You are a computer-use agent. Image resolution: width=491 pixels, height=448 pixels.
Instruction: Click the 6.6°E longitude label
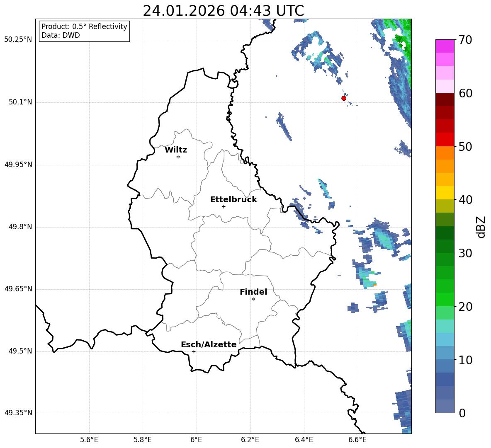(357, 440)
